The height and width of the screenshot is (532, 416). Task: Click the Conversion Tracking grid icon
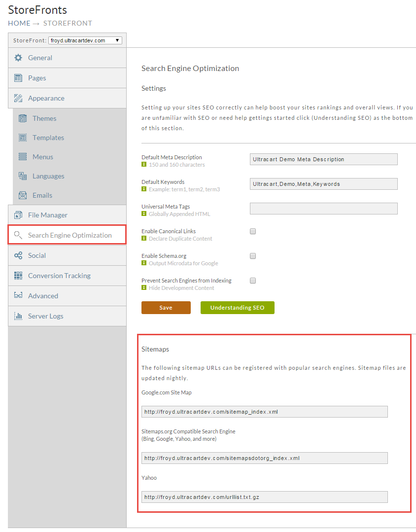pyautogui.click(x=18, y=276)
